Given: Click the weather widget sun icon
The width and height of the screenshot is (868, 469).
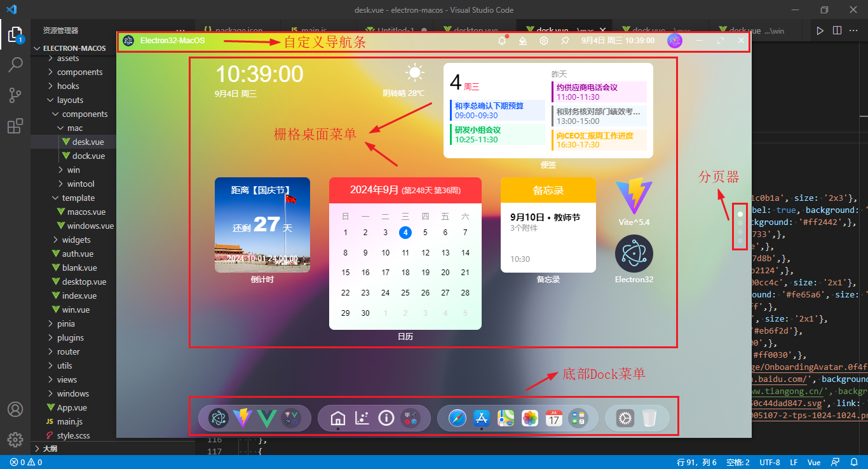Looking at the screenshot, I should [415, 73].
